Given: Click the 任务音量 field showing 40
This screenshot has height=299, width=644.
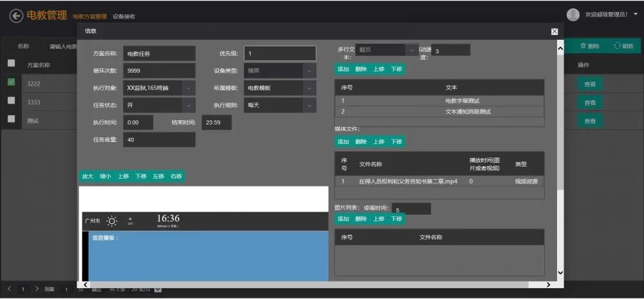Looking at the screenshot, I should point(159,140).
